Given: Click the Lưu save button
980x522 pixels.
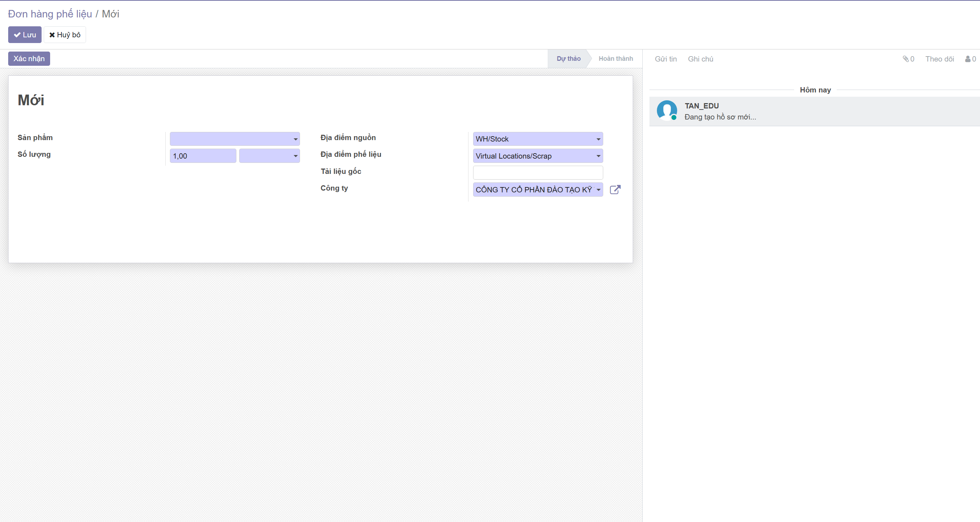Looking at the screenshot, I should click(25, 34).
